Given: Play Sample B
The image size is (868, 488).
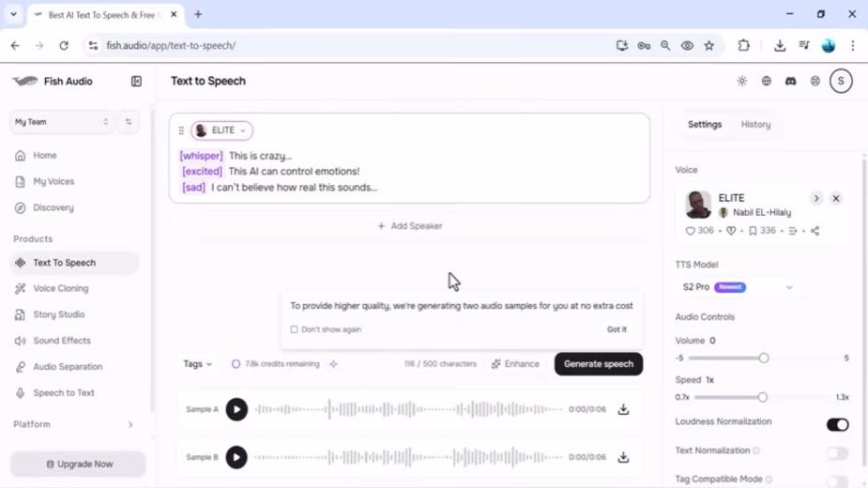Looking at the screenshot, I should click(236, 457).
